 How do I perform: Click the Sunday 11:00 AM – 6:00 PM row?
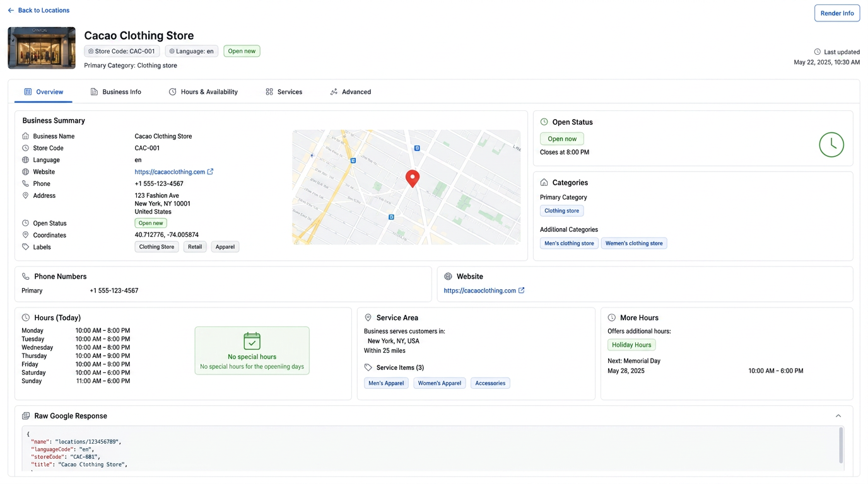point(76,381)
